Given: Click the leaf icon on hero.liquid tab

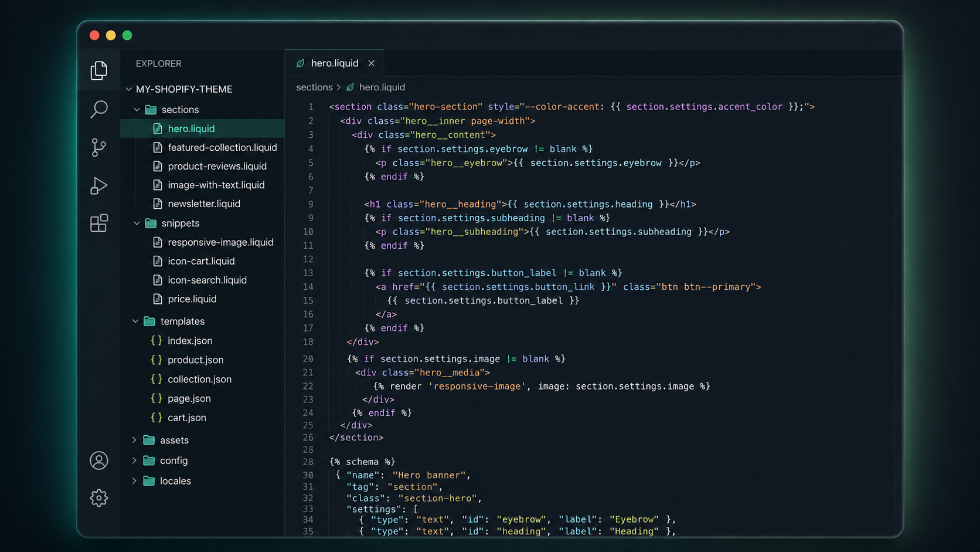Looking at the screenshot, I should pyautogui.click(x=300, y=63).
